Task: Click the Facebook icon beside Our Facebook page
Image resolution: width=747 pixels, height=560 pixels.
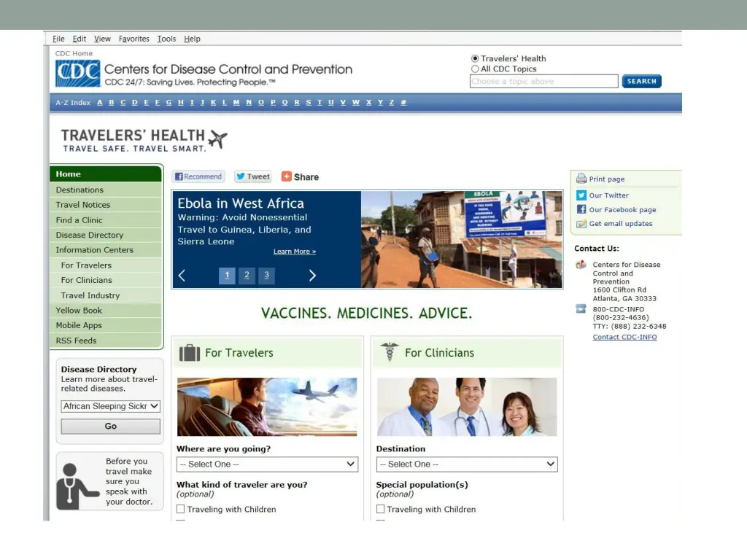Action: (x=581, y=209)
